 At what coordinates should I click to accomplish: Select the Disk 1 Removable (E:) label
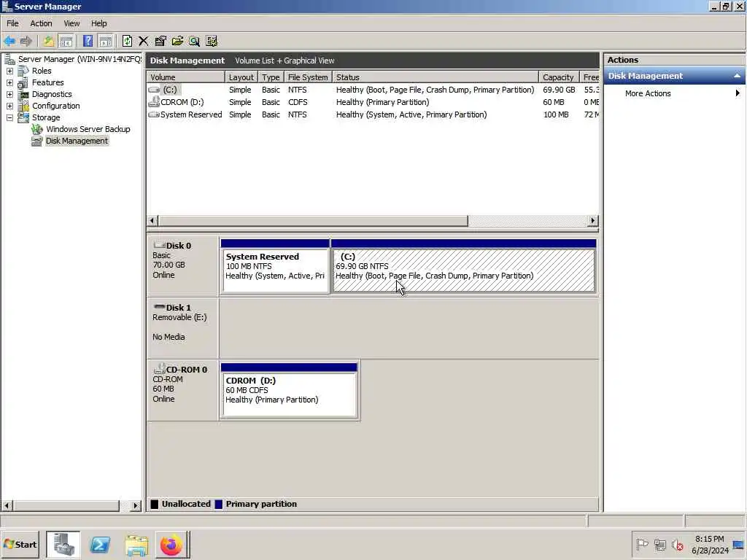[182, 327]
